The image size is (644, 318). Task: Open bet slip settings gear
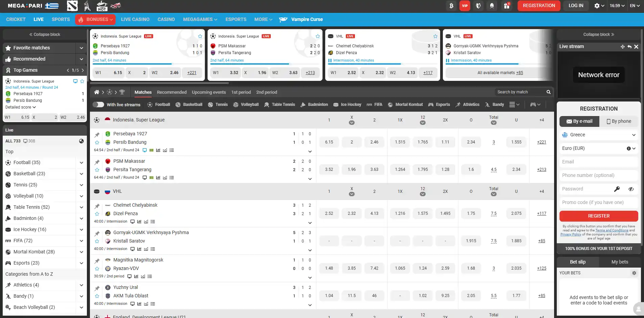point(634,273)
